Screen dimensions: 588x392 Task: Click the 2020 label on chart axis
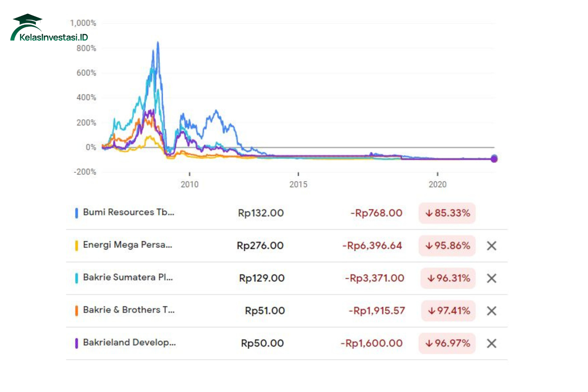[x=437, y=184]
